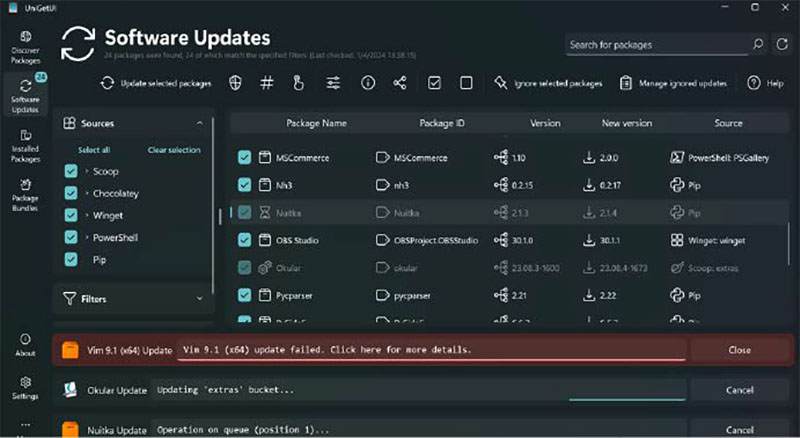The image size is (800, 438).
Task: Click Pip icon in Pycparser row
Action: [x=677, y=295]
